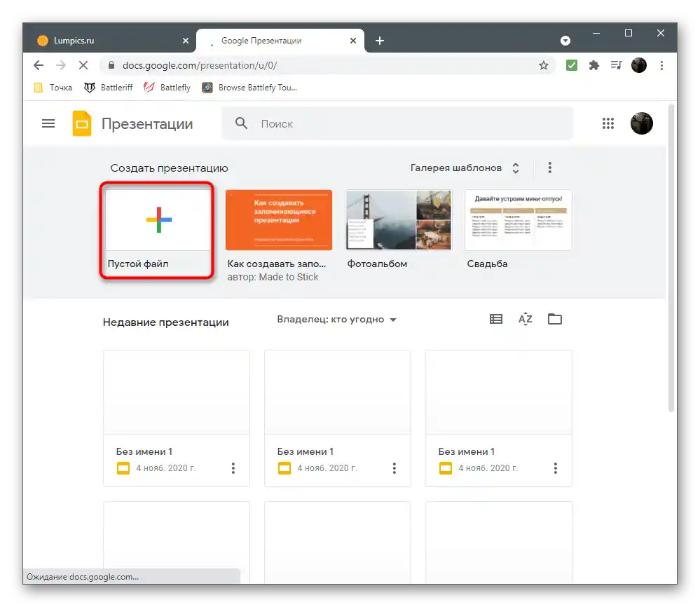Click the Презентации title text
700x607 pixels.
pyautogui.click(x=147, y=124)
